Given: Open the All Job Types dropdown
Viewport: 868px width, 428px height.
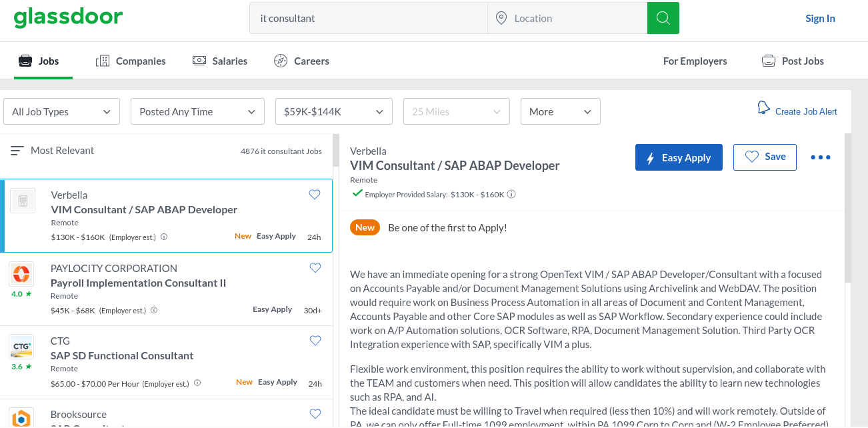Looking at the screenshot, I should 62,111.
